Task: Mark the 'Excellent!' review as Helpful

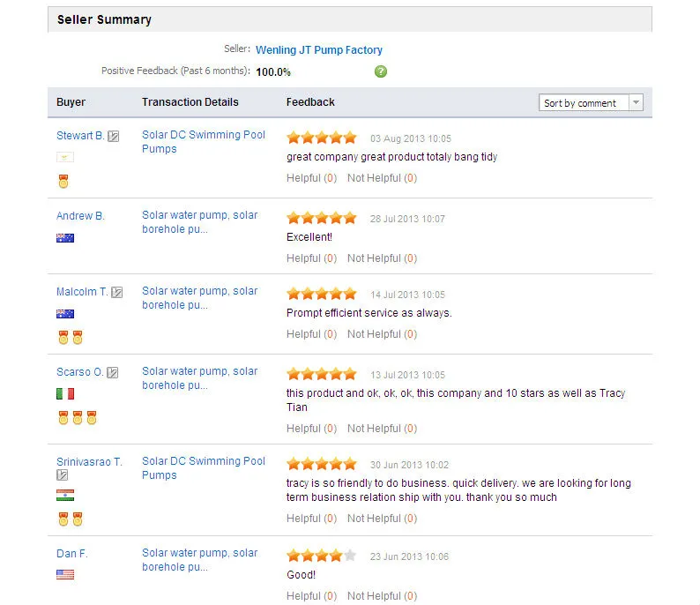Action: 311,258
